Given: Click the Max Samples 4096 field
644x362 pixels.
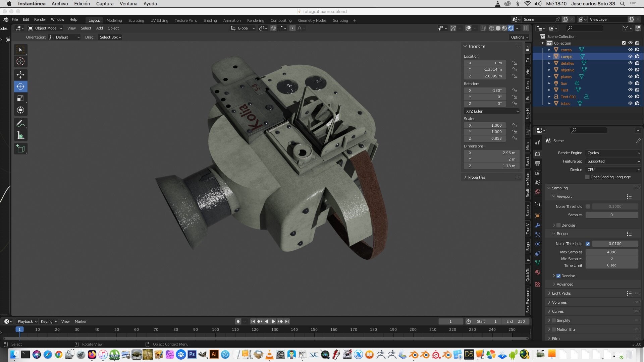Looking at the screenshot, I should (611, 252).
